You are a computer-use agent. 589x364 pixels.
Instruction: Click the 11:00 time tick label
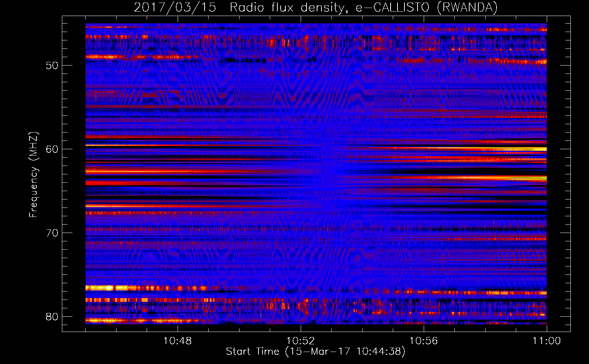pyautogui.click(x=546, y=341)
